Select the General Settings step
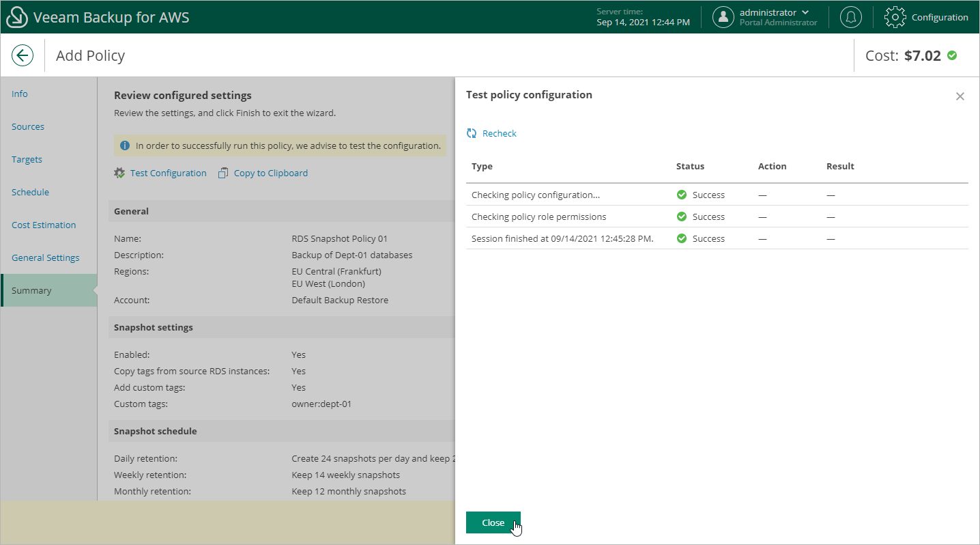The image size is (980, 545). click(x=45, y=257)
